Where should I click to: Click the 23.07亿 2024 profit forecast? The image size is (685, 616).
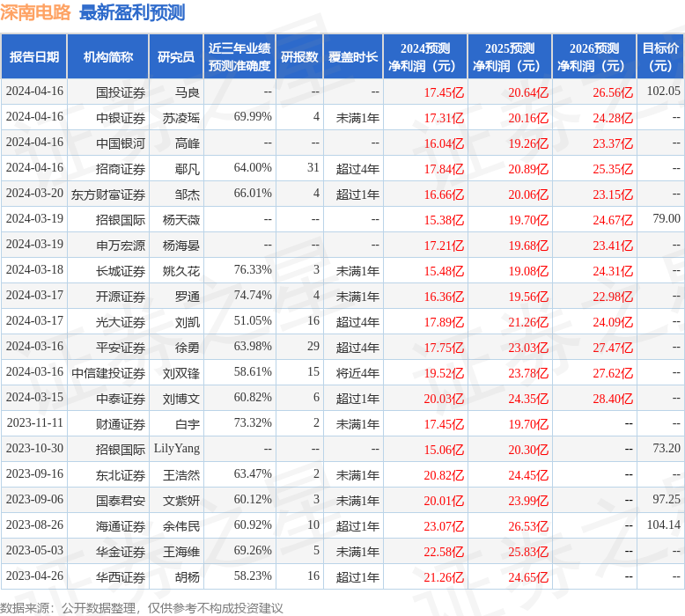click(x=444, y=526)
